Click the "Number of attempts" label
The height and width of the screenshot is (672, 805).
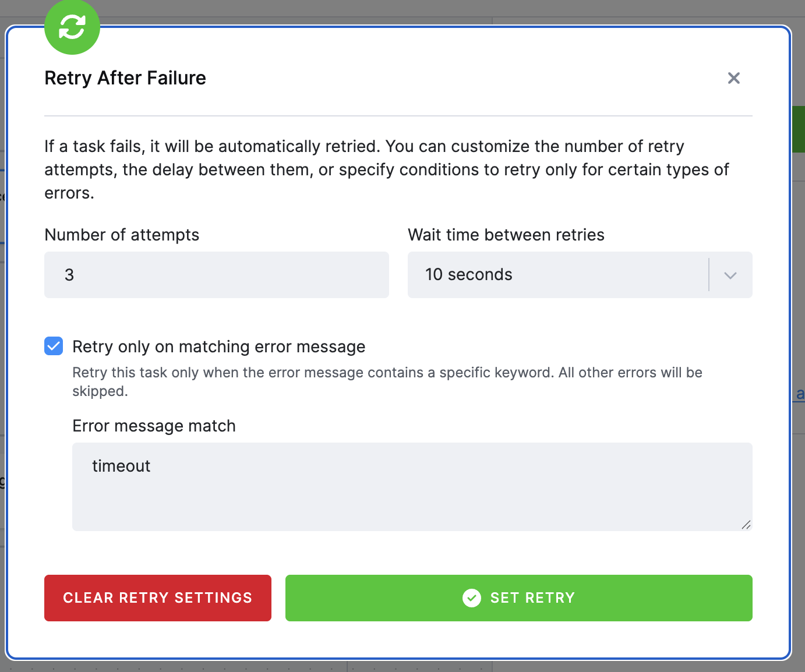coord(122,235)
